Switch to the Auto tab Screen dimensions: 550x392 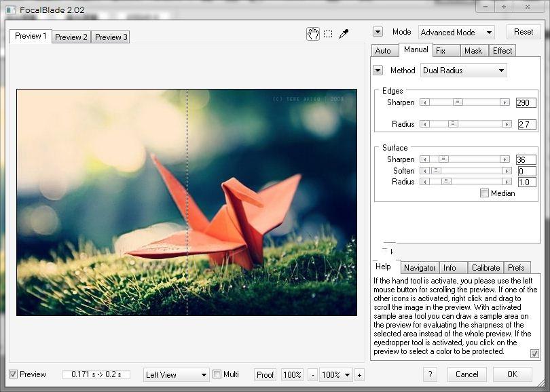(x=385, y=51)
